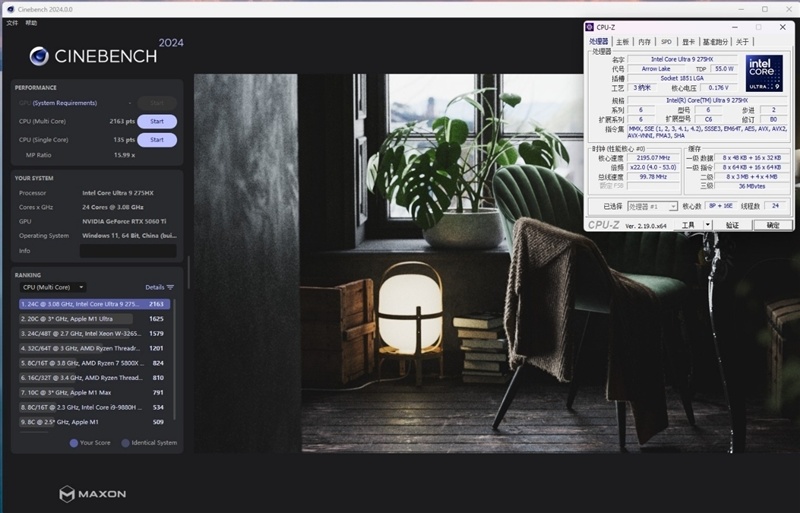Click the Windows 11, 64 Bit operating system value

(x=129, y=236)
